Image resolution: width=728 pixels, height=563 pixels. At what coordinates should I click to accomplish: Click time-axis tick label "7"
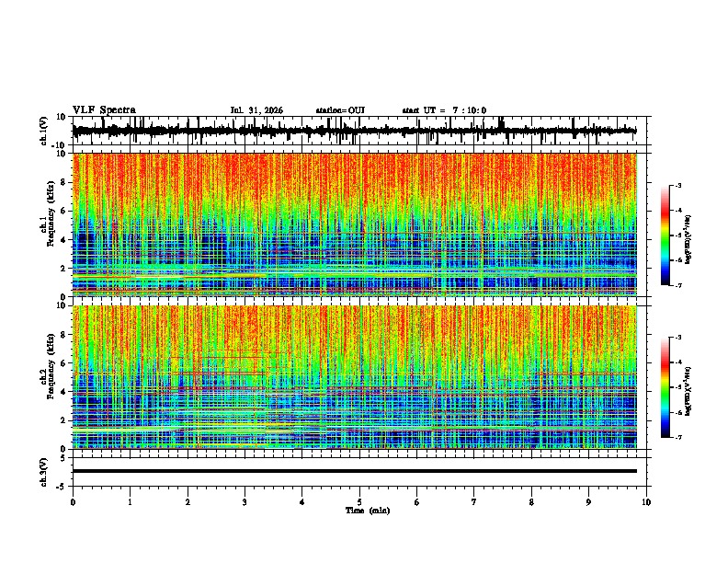point(474,502)
